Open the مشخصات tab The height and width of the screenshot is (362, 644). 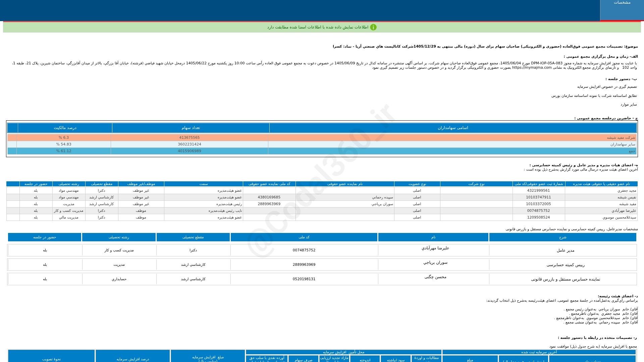click(622, 10)
